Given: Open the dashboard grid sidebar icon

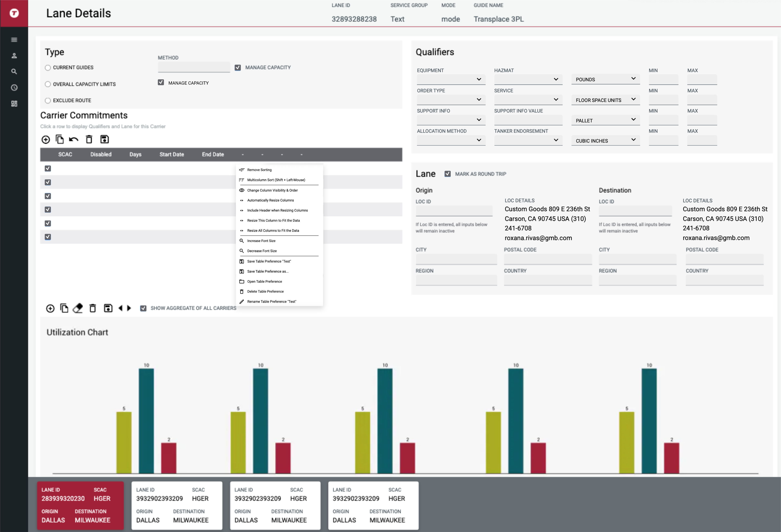Looking at the screenshot, I should (14, 104).
